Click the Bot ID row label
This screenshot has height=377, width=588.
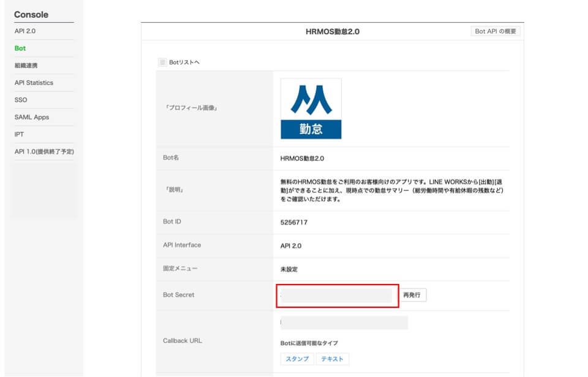pos(171,222)
